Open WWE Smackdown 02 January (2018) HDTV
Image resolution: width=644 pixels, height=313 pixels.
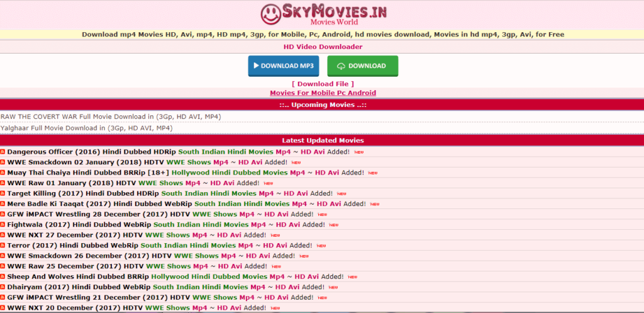pos(86,162)
